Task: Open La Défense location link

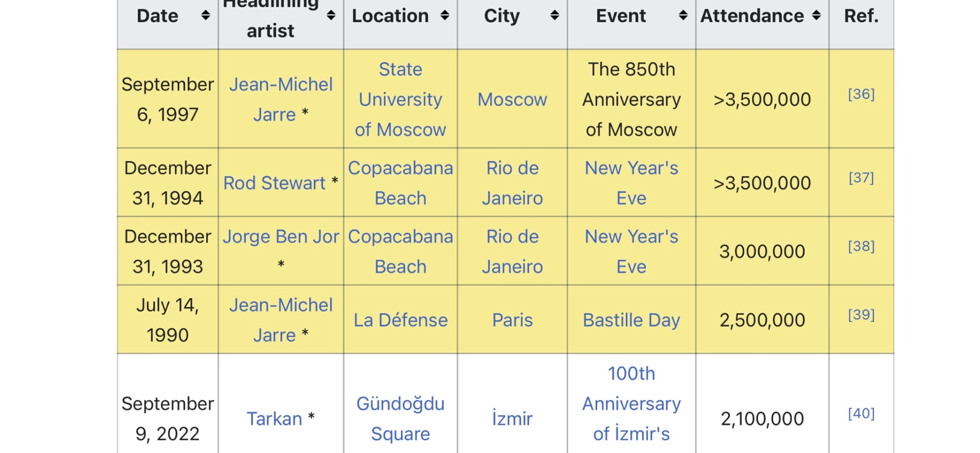Action: click(x=400, y=320)
